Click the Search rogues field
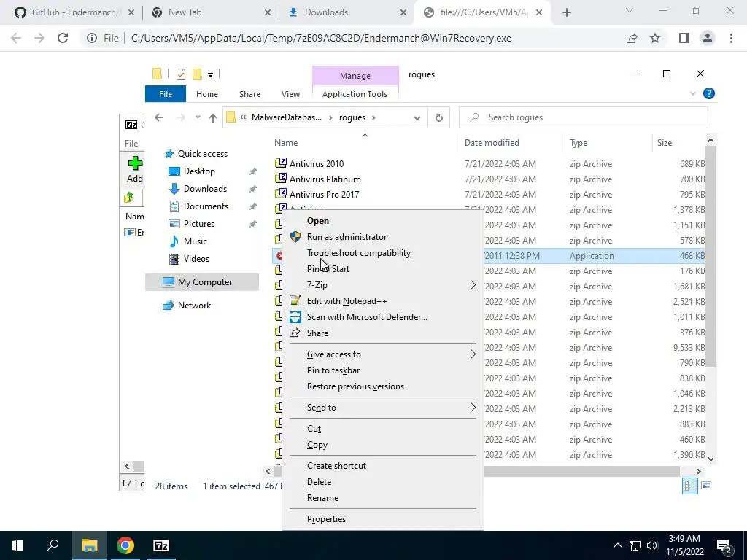747x560 pixels. tap(583, 117)
